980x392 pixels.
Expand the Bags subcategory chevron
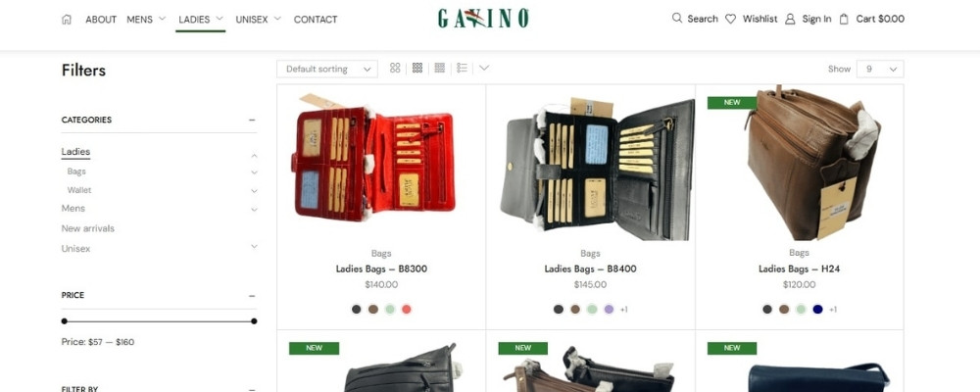coord(255,171)
